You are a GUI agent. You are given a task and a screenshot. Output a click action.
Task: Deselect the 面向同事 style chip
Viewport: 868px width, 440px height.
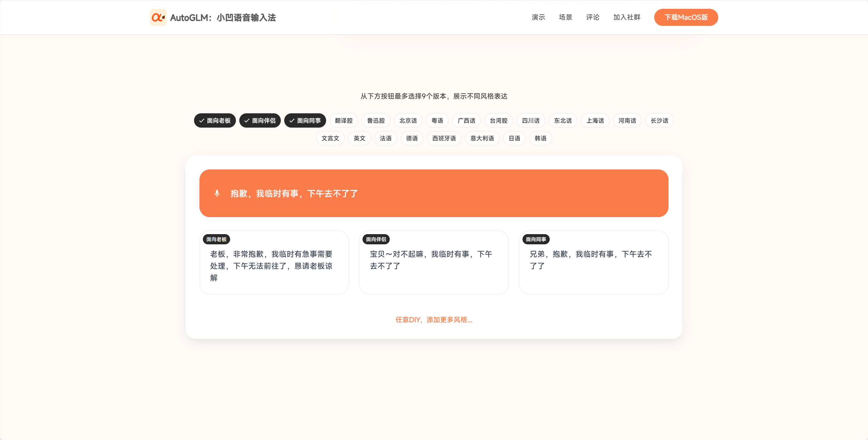click(305, 120)
